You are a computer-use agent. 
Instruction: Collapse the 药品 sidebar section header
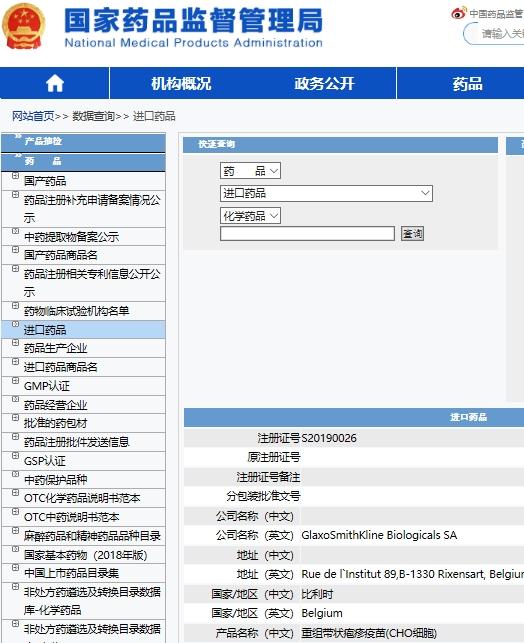click(84, 162)
